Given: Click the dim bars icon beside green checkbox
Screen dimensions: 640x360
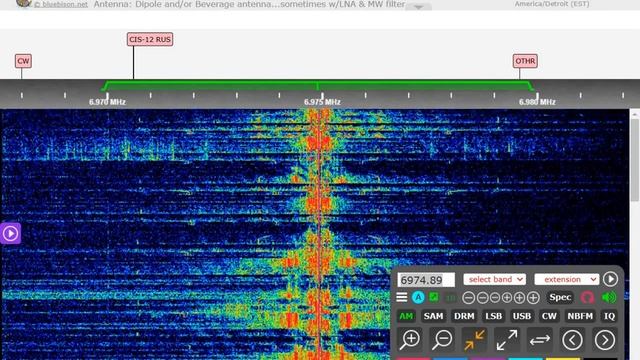Looking at the screenshot, I should pyautogui.click(x=450, y=298).
